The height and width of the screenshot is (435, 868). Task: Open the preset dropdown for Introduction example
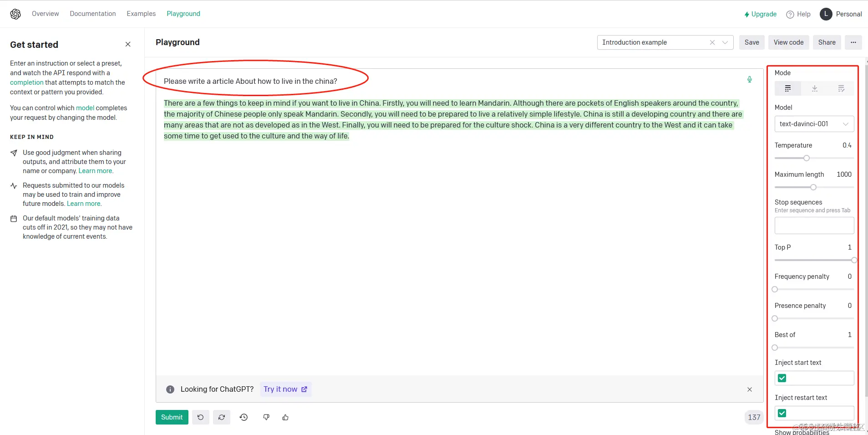coord(724,42)
